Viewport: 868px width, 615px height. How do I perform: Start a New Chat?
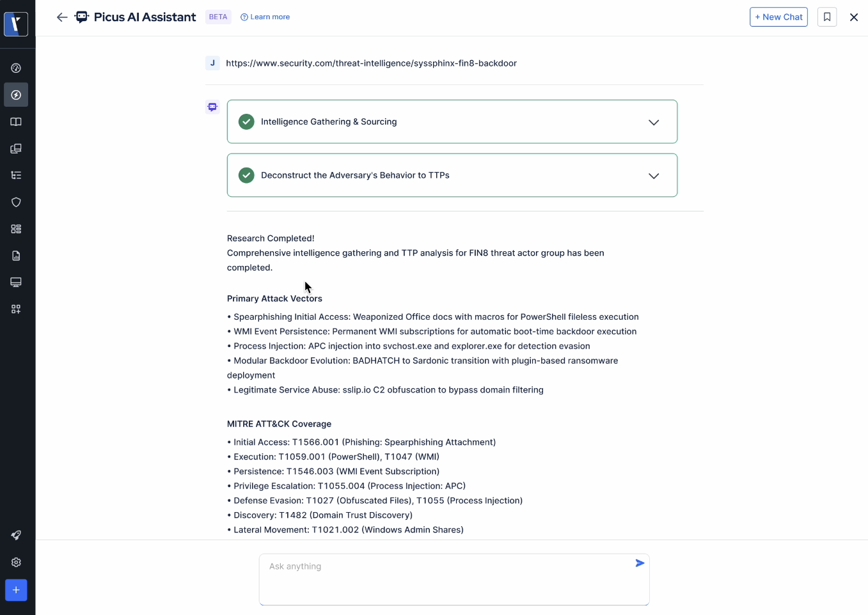(778, 17)
